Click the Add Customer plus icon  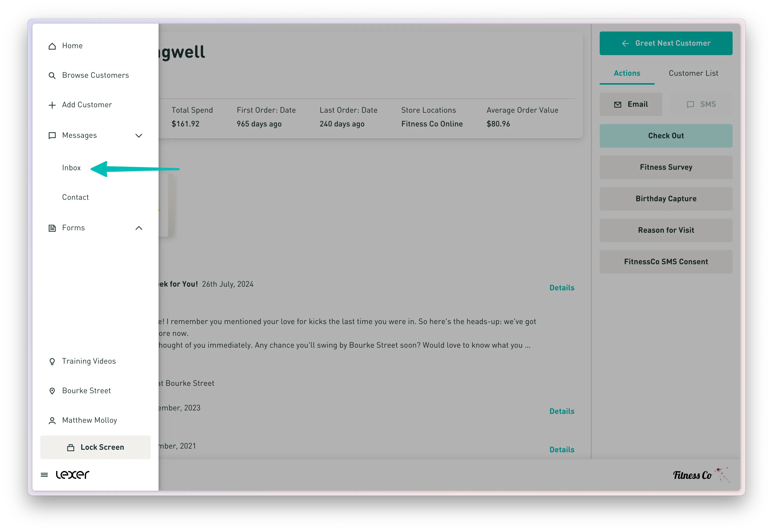coord(52,105)
